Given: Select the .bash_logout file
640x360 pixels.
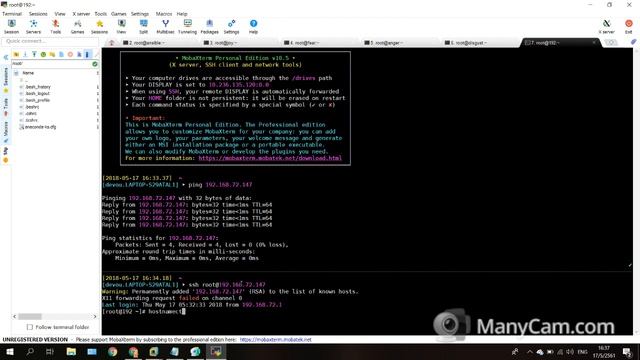Looking at the screenshot, I should coord(37,93).
